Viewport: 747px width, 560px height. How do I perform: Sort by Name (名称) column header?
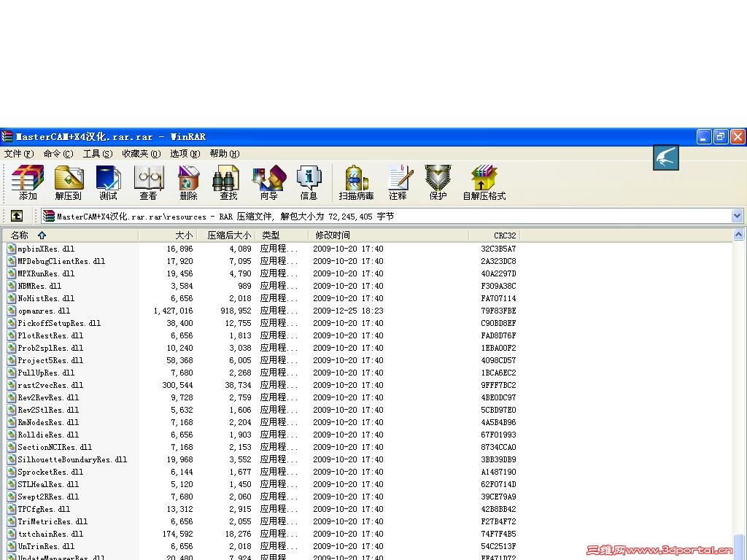pos(70,236)
